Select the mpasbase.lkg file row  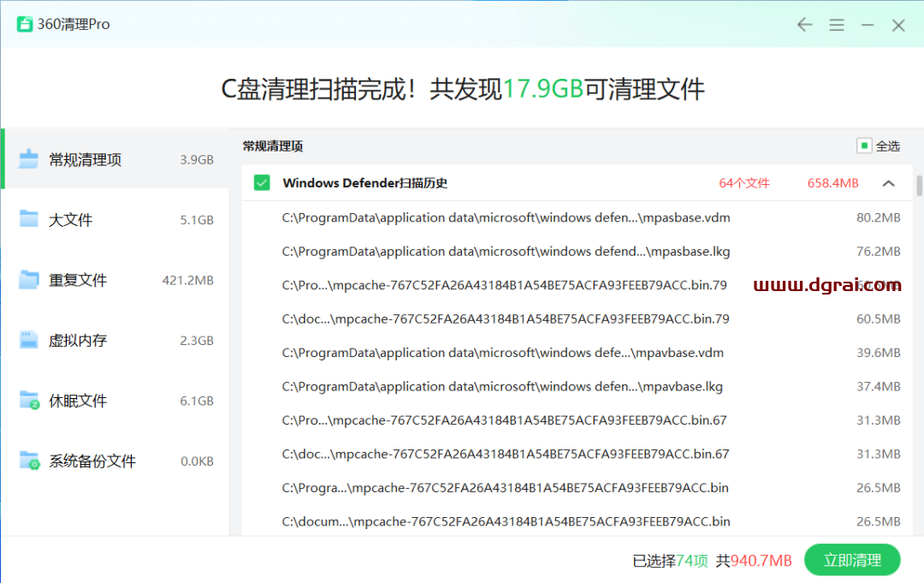[x=577, y=251]
